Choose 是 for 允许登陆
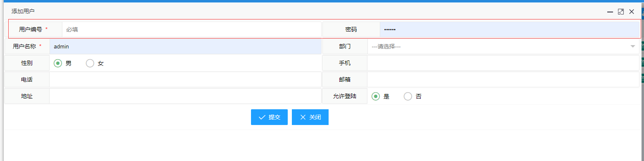Screen dimensions: 644x161 tap(376, 96)
